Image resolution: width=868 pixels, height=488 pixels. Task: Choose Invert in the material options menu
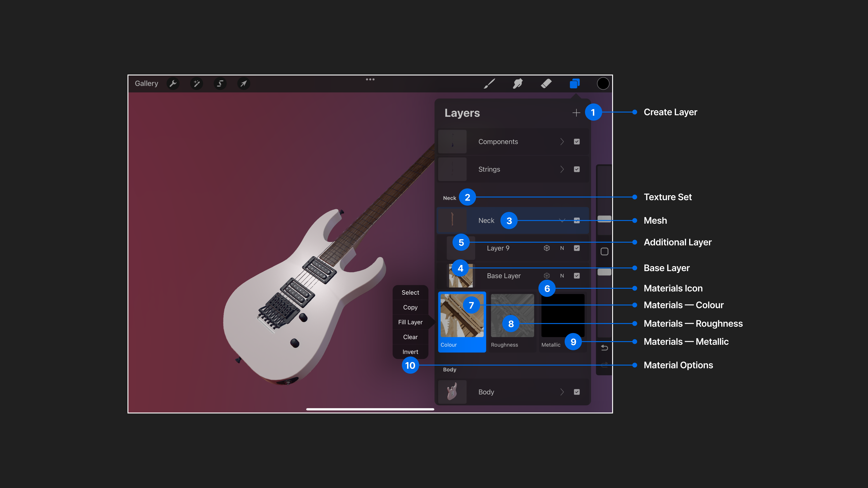point(410,352)
